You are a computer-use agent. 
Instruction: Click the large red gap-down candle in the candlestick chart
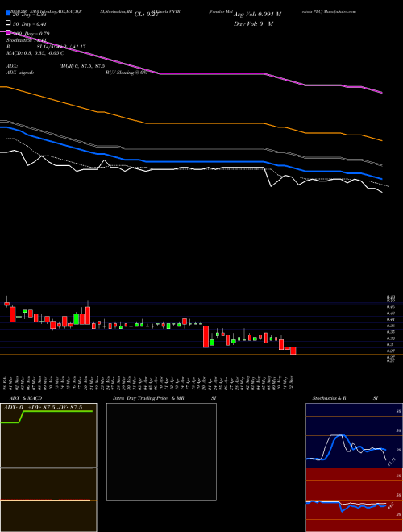206,337
